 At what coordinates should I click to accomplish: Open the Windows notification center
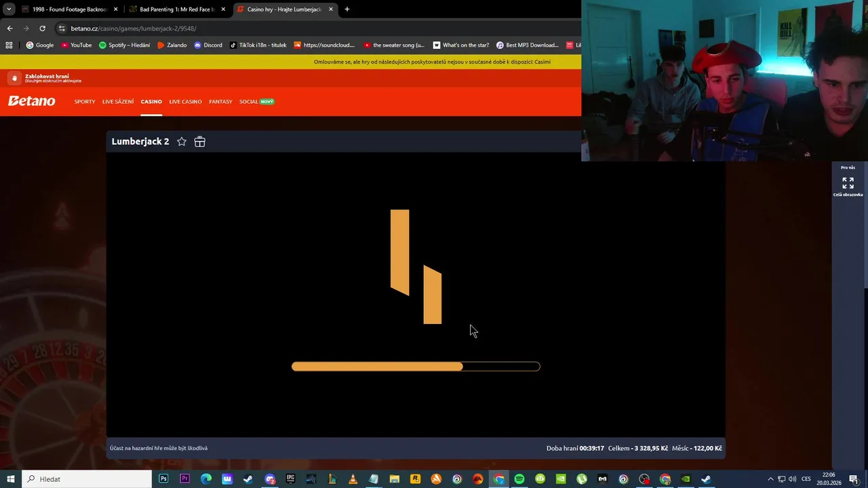coord(854,479)
